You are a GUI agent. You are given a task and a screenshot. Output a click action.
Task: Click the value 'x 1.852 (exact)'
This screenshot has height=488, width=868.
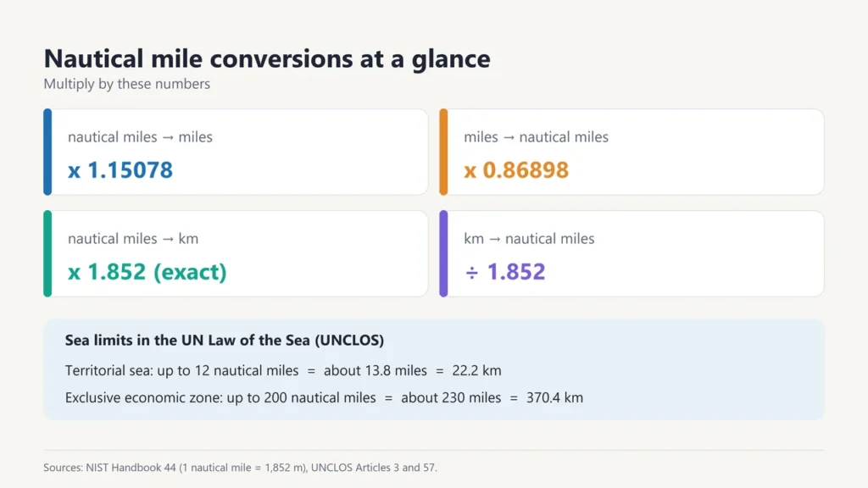pyautogui.click(x=147, y=272)
